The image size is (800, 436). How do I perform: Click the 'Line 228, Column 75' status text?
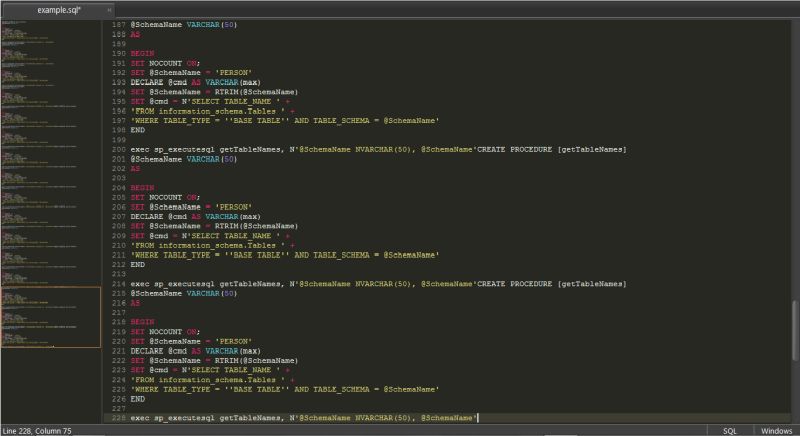tap(37, 431)
